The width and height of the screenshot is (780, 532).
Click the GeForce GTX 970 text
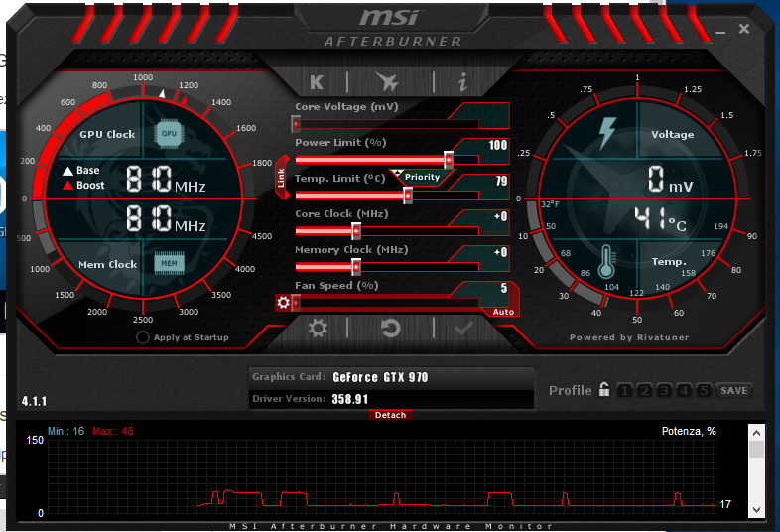point(380,377)
